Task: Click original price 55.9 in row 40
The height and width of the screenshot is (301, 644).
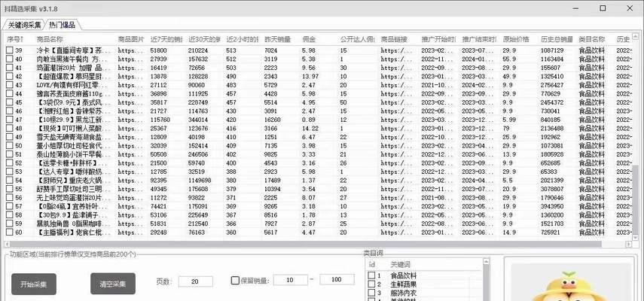Action: click(509, 59)
